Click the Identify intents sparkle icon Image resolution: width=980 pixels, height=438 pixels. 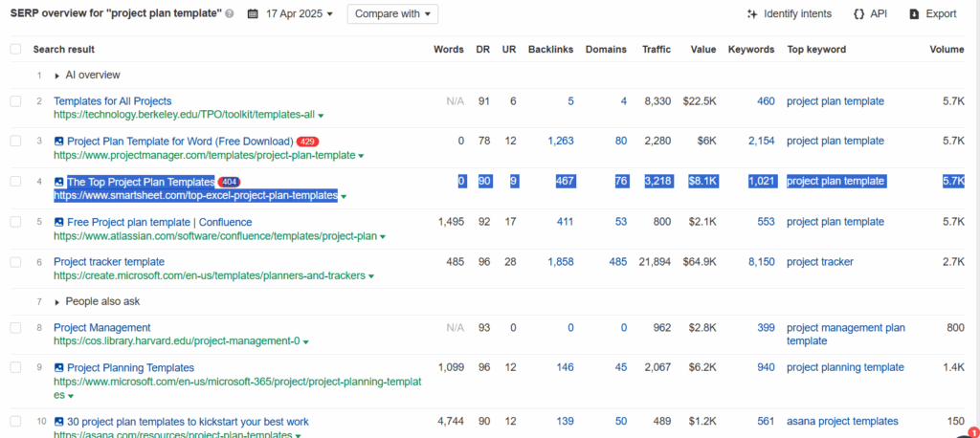click(752, 13)
